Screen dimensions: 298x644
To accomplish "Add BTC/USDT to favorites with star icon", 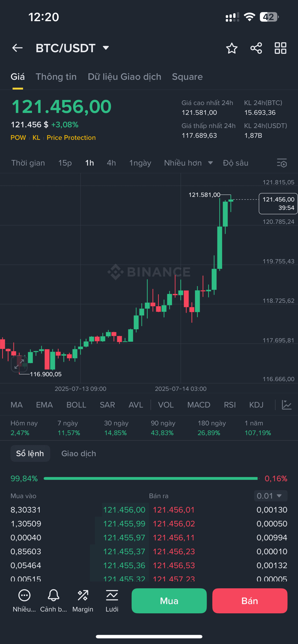I will pos(232,48).
